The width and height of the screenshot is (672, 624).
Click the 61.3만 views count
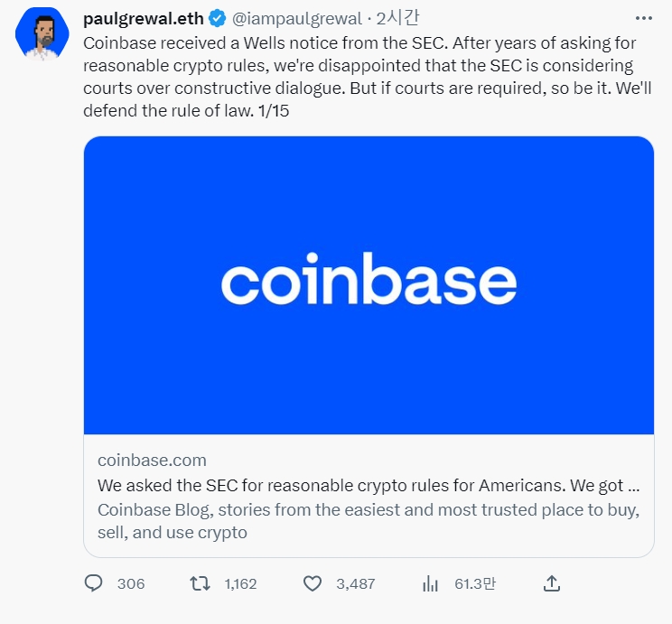(x=475, y=583)
